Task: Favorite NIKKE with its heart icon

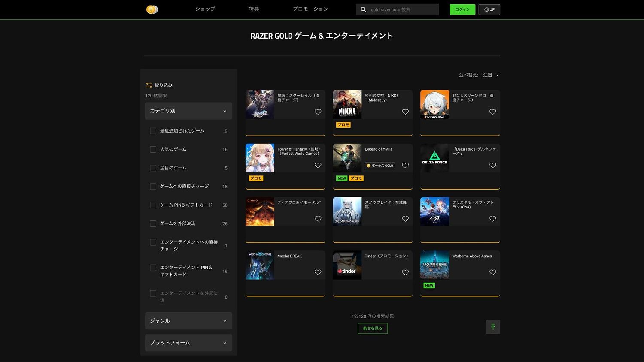Action: [x=405, y=112]
